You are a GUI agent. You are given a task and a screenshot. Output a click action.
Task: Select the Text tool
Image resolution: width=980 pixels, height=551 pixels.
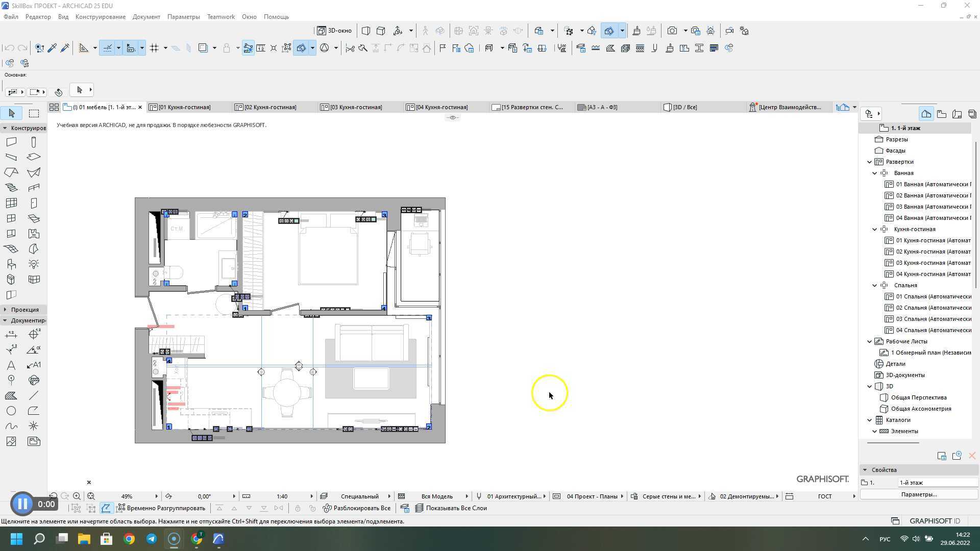(x=11, y=365)
